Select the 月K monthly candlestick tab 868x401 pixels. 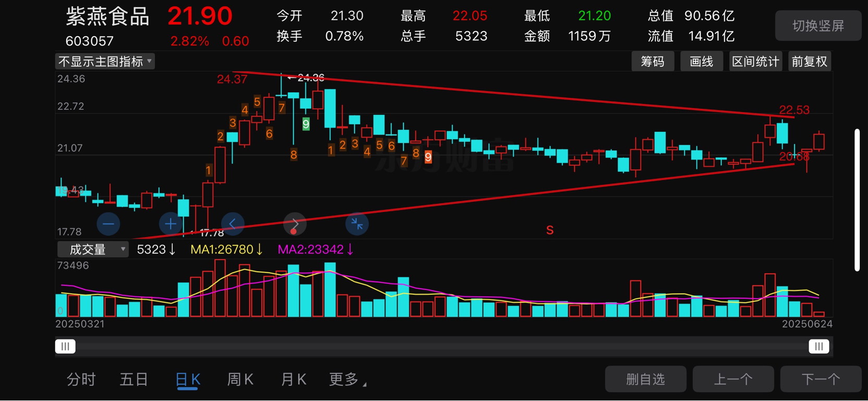click(294, 379)
